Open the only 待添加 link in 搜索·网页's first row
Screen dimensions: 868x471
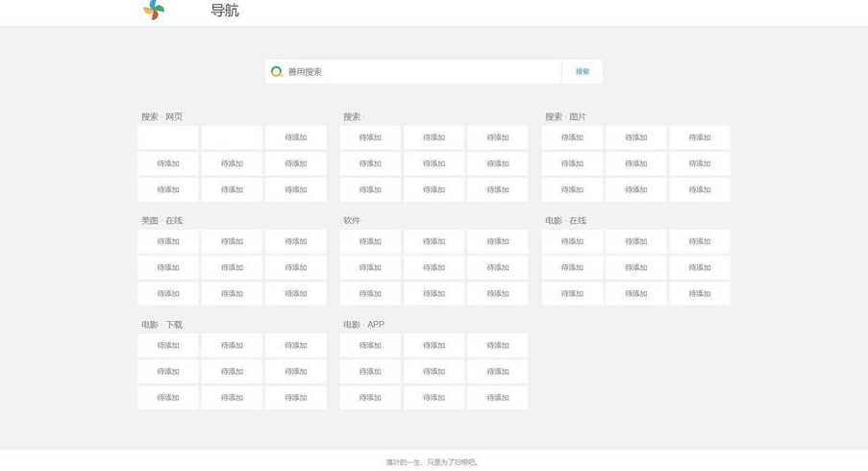click(x=296, y=137)
